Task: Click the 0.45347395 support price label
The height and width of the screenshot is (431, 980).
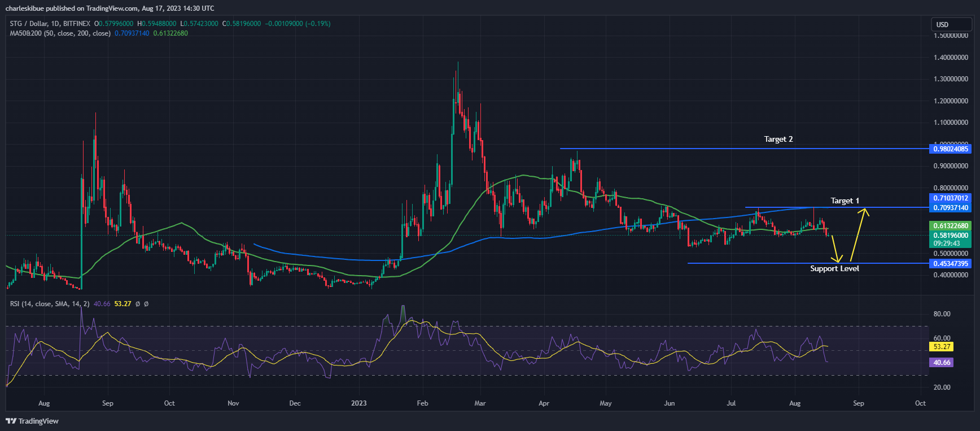Action: coord(950,264)
